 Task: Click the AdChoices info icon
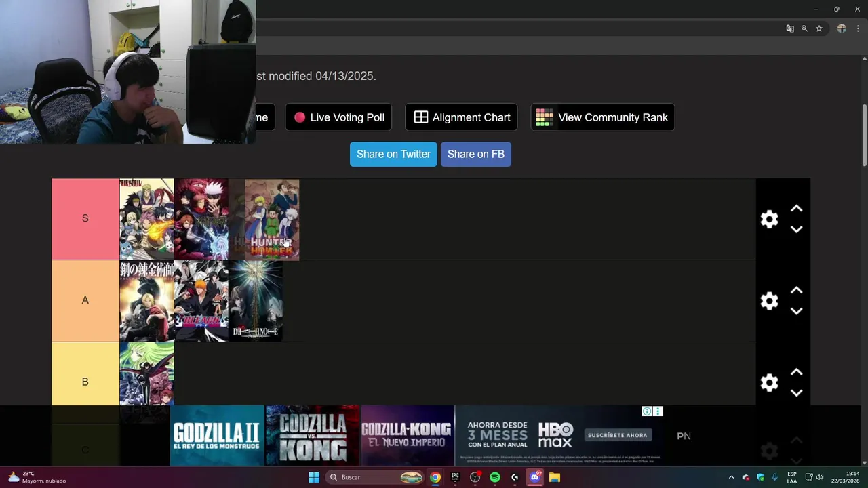point(647,411)
